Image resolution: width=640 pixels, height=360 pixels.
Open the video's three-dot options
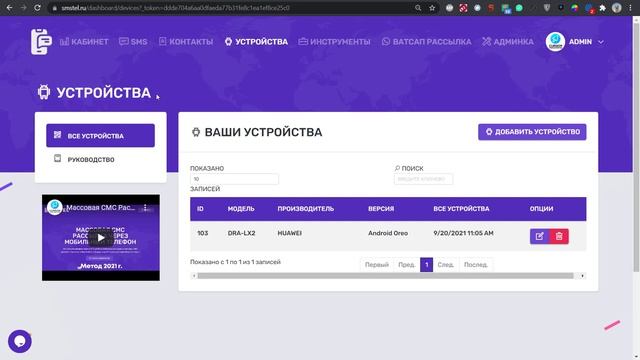click(145, 208)
